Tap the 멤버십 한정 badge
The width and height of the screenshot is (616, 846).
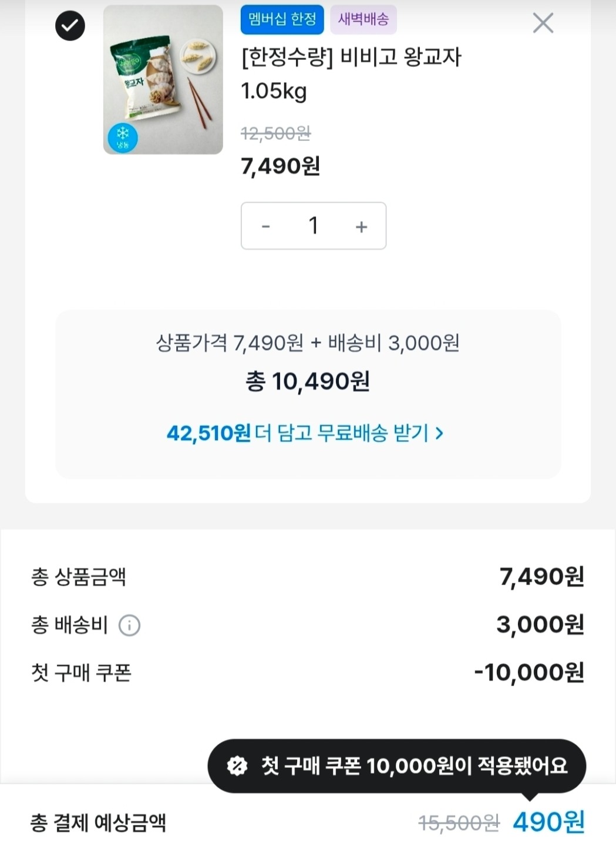coord(282,19)
